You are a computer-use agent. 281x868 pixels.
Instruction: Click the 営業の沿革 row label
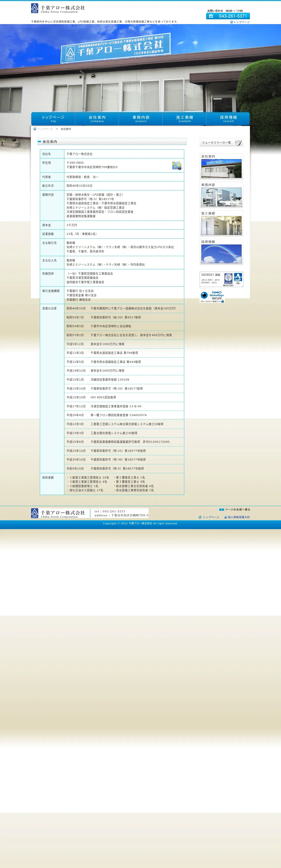pyautogui.click(x=49, y=308)
